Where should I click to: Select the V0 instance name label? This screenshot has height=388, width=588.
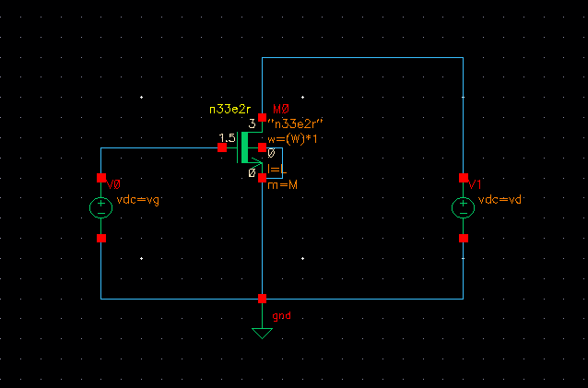point(113,184)
